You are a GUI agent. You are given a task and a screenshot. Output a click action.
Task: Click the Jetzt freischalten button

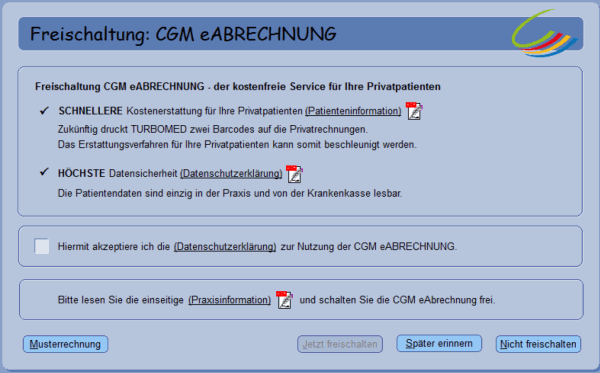(340, 344)
